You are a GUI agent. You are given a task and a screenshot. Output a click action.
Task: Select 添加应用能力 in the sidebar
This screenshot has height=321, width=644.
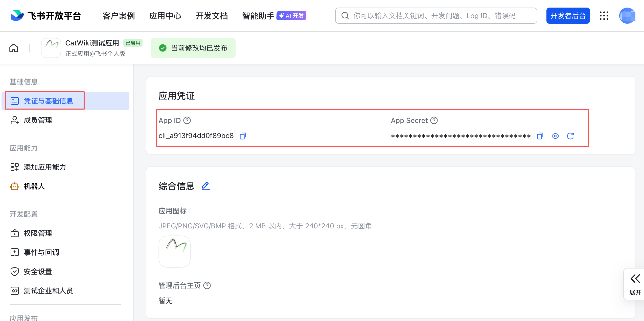pos(45,167)
